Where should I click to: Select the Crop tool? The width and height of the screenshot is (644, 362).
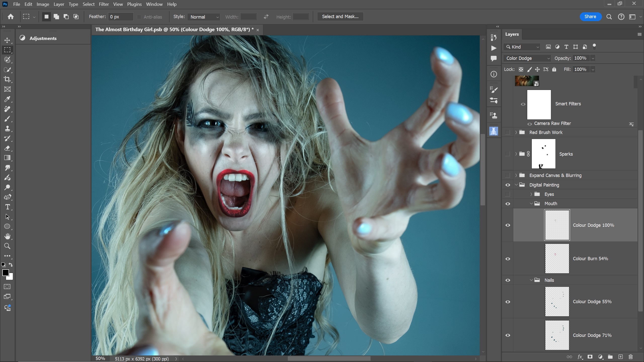click(7, 79)
